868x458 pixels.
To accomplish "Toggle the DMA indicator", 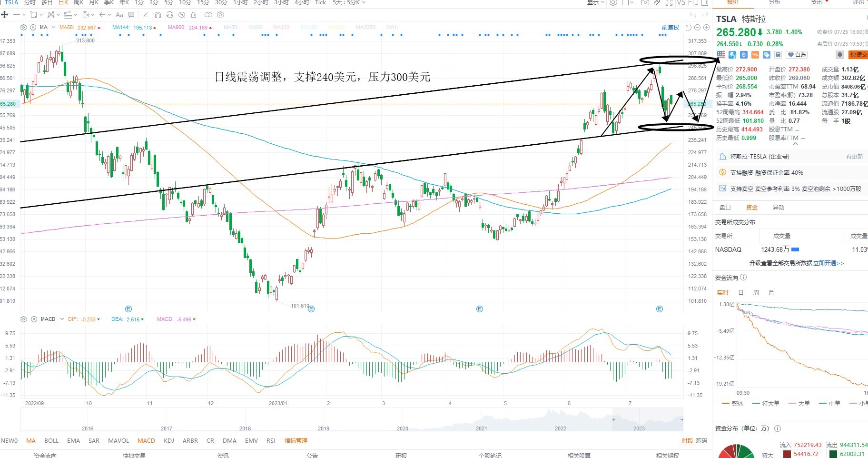I will pos(229,441).
